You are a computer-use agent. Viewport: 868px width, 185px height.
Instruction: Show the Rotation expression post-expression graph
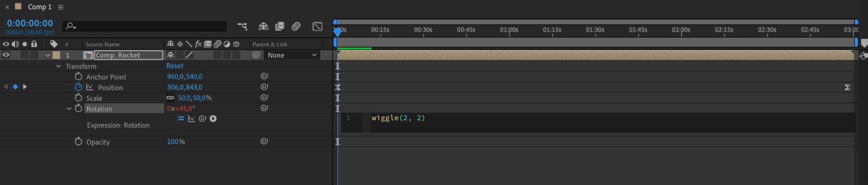pyautogui.click(x=191, y=119)
